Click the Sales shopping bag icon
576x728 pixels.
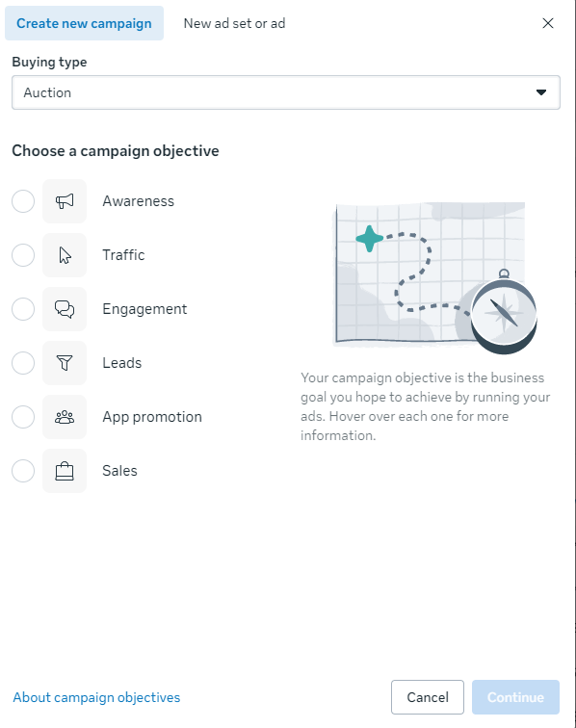tap(65, 470)
